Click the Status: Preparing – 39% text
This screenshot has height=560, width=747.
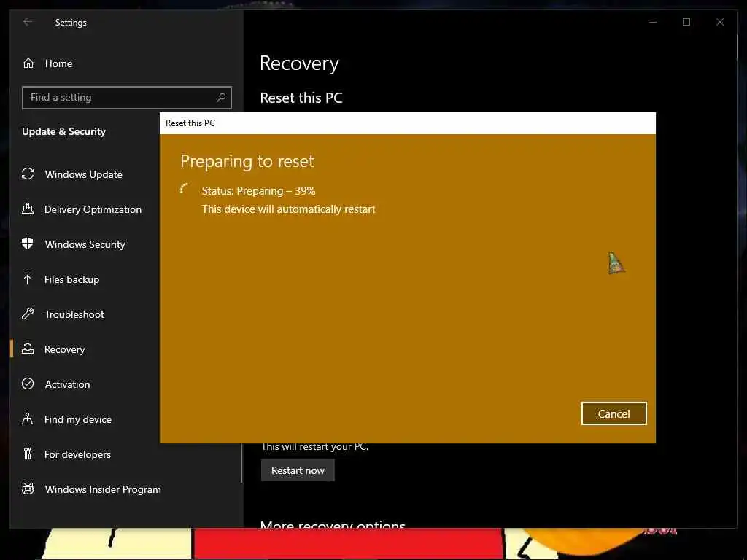[258, 191]
